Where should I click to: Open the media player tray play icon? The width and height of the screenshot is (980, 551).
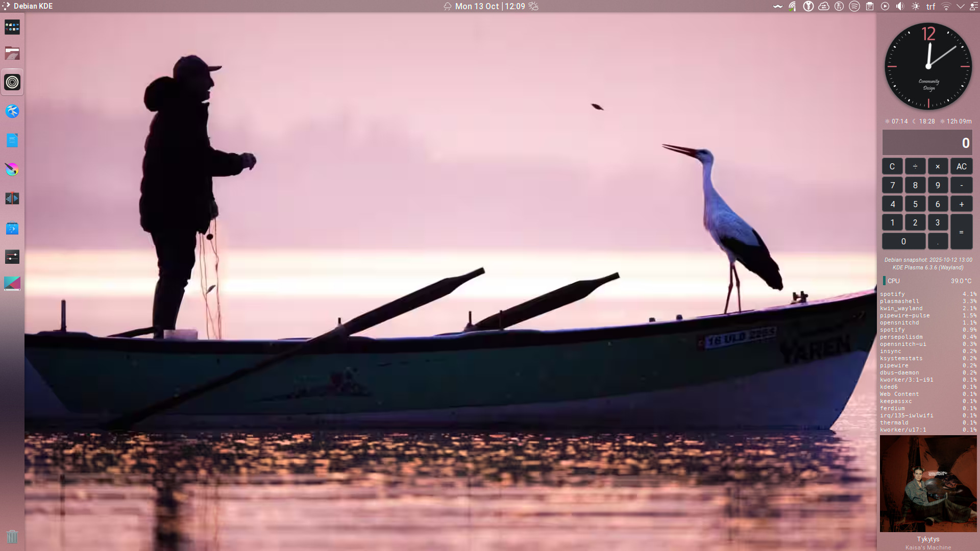coord(885,6)
